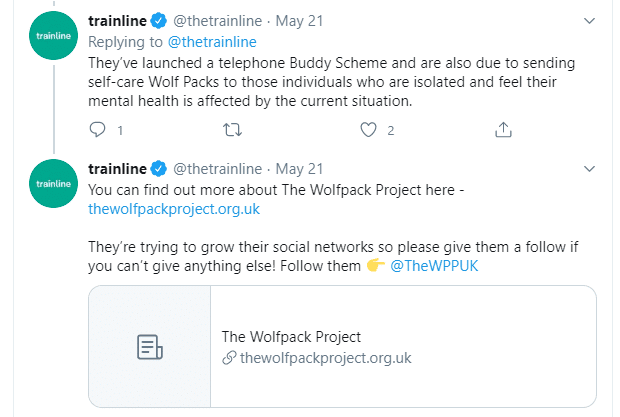Open @TheWPPUK mention link
Image resolution: width=620 pixels, height=417 pixels.
click(434, 266)
